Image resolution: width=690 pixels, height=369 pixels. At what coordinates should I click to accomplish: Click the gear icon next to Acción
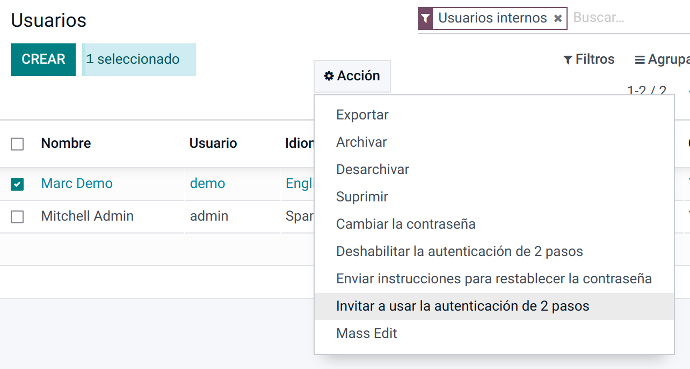pos(329,76)
